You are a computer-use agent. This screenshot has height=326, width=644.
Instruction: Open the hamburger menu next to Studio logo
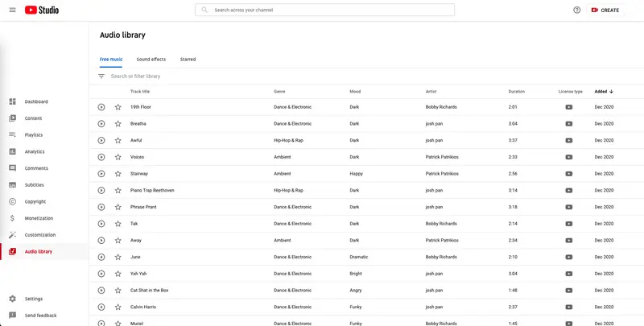[12, 10]
